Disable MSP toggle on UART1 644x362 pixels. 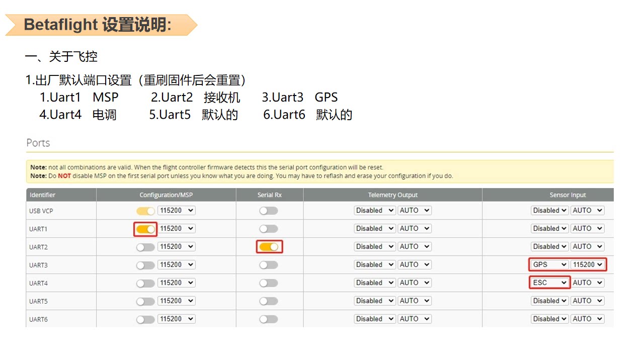(x=145, y=229)
